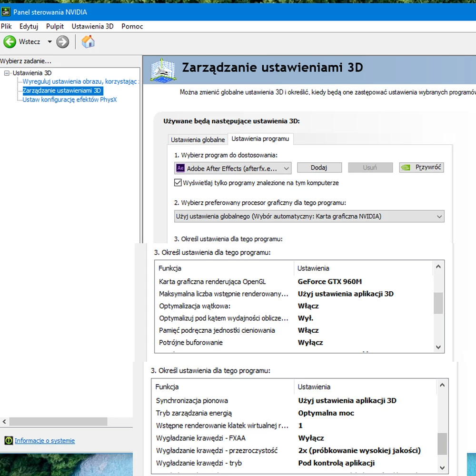The height and width of the screenshot is (476, 476).
Task: Select Wyreguluj ustawienia obrazu tree item
Action: click(x=81, y=81)
